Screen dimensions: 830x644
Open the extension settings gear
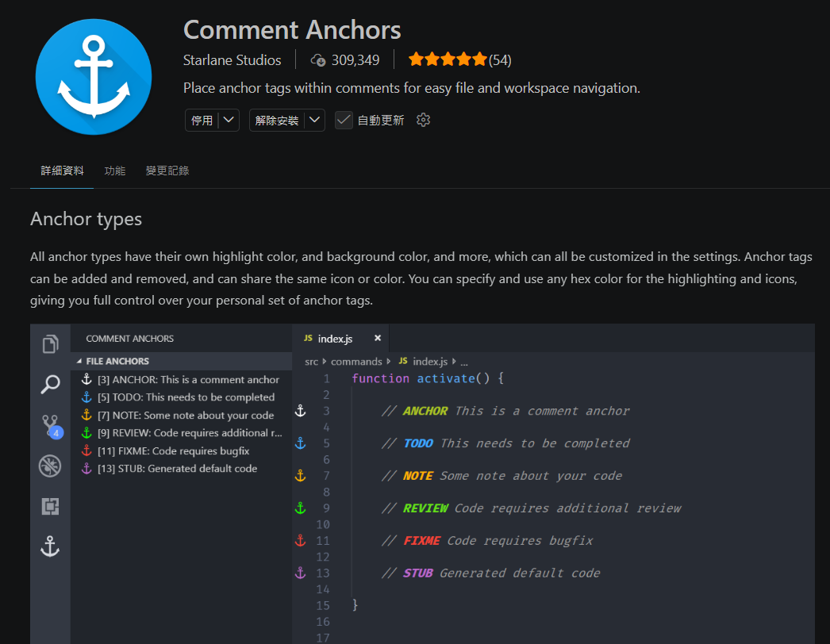click(x=423, y=120)
